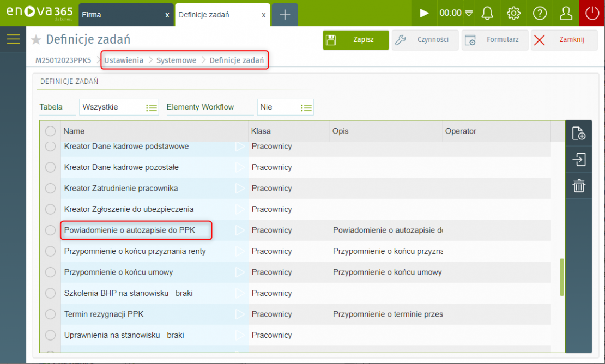
Task: Click the favorite star next to Definicje zadań
Action: (36, 40)
